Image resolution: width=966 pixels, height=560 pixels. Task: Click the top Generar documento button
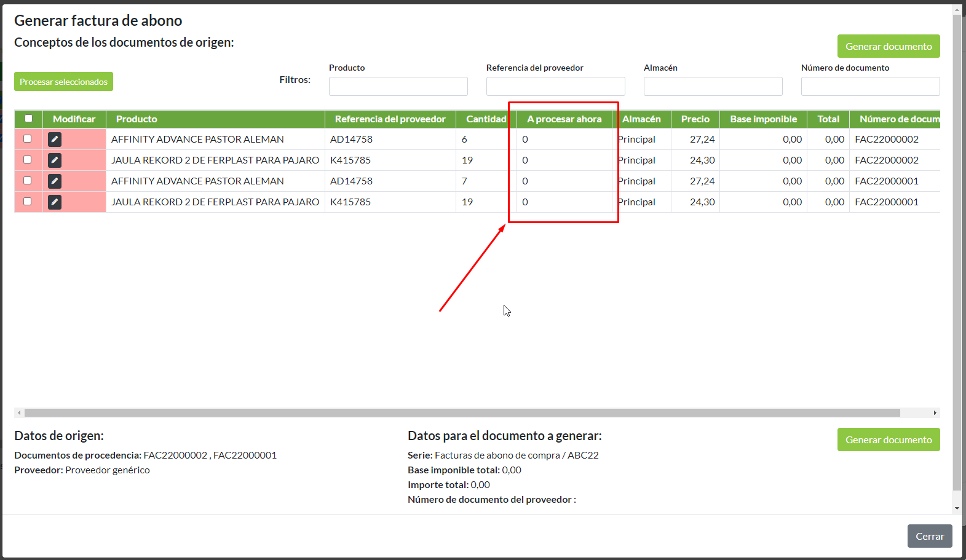(888, 46)
